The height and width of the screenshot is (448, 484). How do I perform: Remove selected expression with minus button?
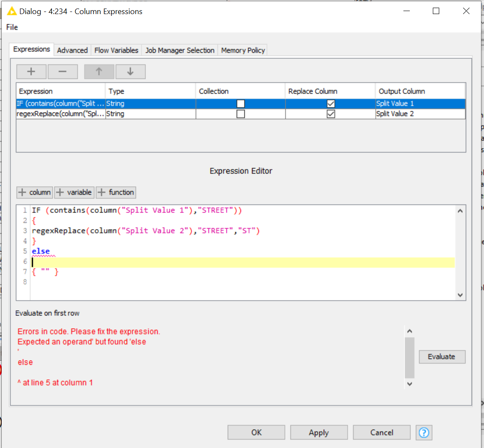point(63,72)
